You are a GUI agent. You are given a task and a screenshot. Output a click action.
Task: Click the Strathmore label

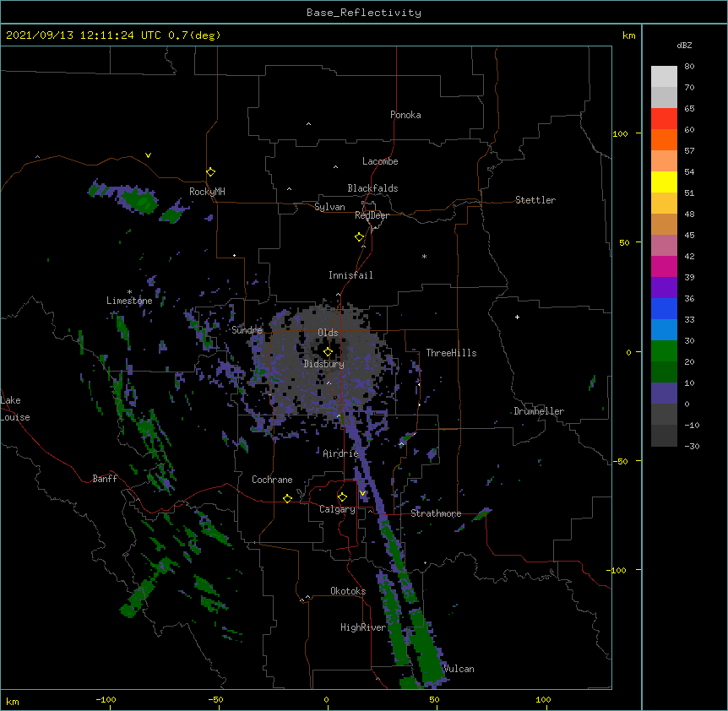click(x=436, y=513)
